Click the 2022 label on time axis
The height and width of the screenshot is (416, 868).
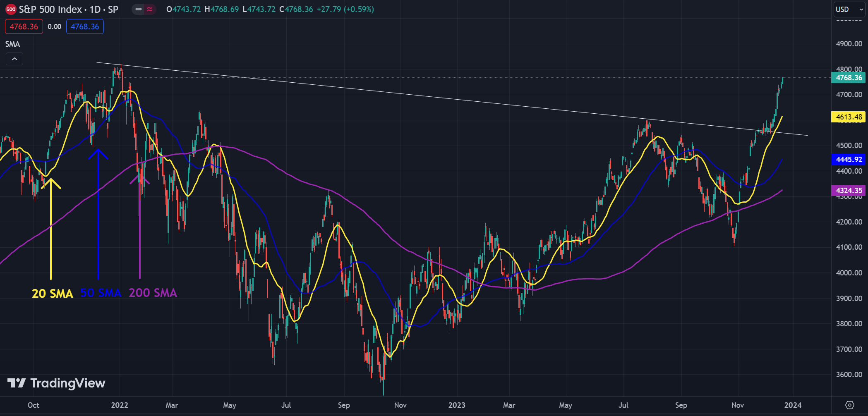click(x=120, y=405)
